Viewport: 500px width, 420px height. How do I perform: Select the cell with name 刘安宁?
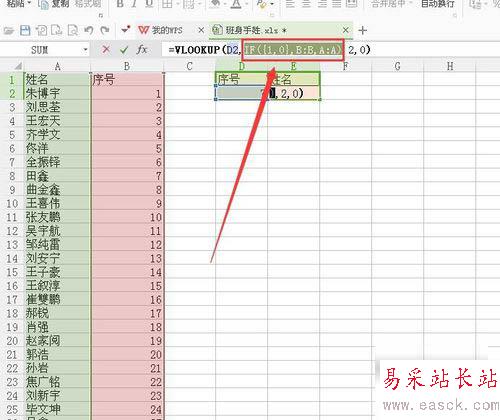[x=57, y=258]
